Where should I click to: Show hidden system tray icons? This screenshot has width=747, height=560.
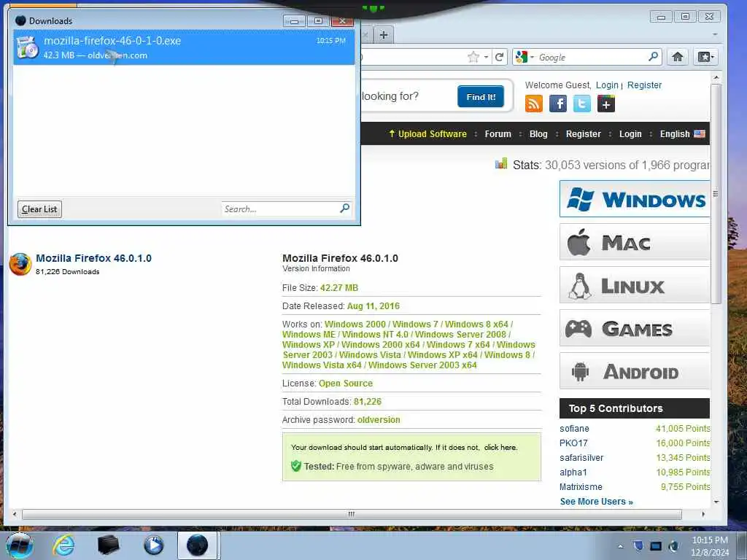620,546
